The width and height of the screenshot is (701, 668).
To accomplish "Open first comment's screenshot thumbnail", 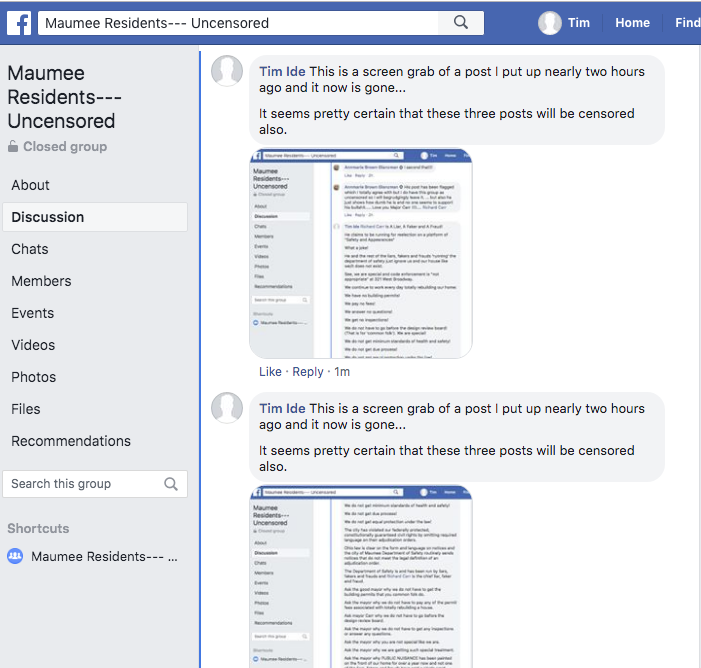I will 361,253.
